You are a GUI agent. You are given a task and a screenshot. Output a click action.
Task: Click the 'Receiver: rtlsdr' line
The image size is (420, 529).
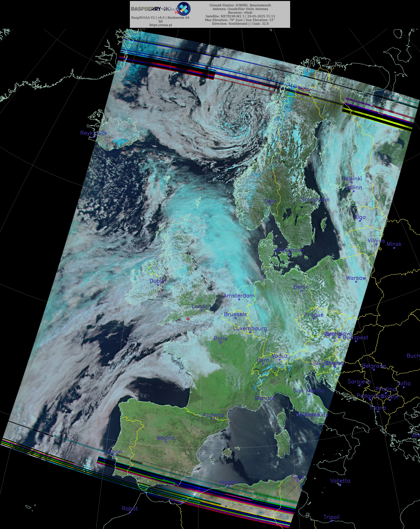(240, 13)
